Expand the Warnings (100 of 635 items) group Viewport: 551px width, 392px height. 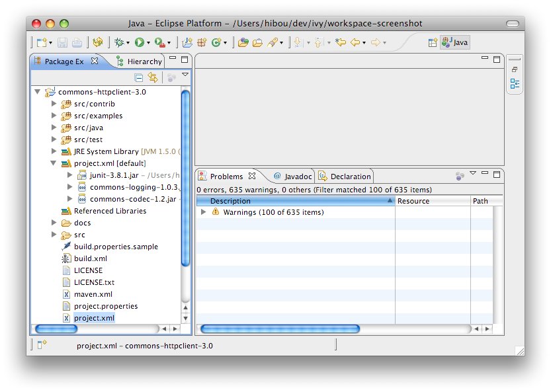point(204,212)
